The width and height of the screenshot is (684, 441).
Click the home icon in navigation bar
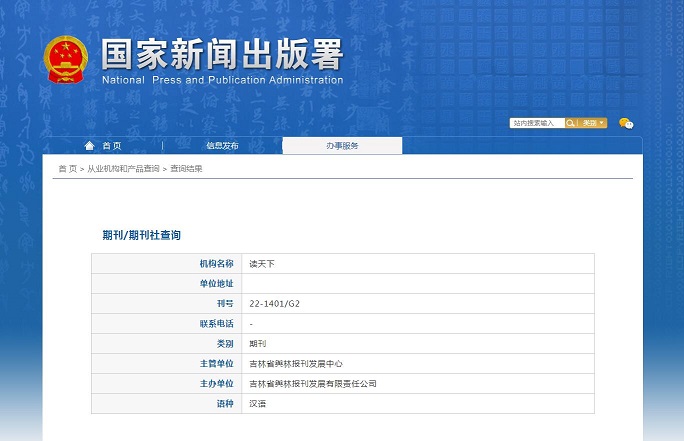90,146
